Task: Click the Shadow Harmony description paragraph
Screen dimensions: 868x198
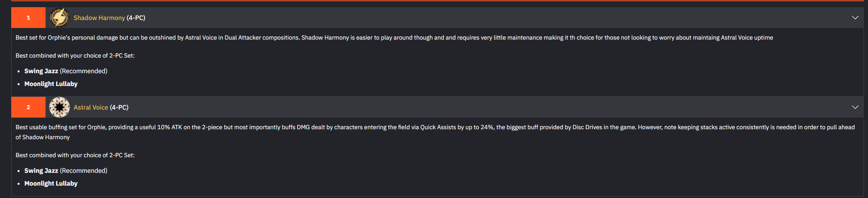Action: (x=394, y=38)
